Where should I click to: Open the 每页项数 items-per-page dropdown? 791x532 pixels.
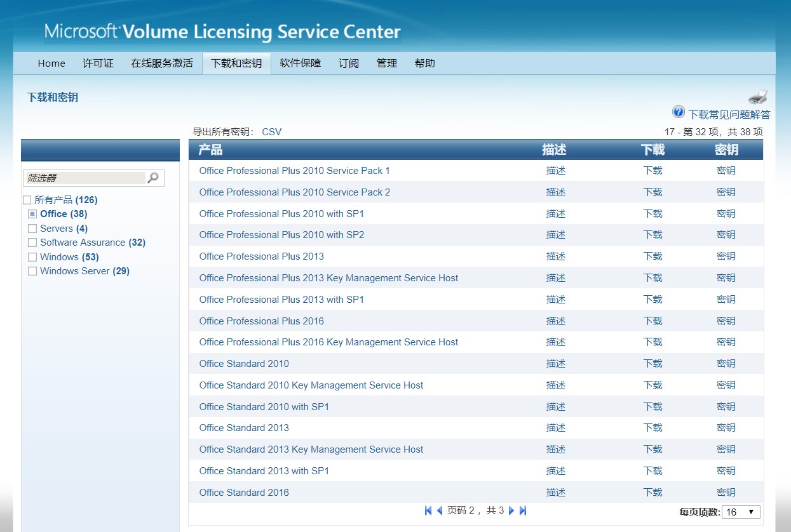tap(741, 512)
